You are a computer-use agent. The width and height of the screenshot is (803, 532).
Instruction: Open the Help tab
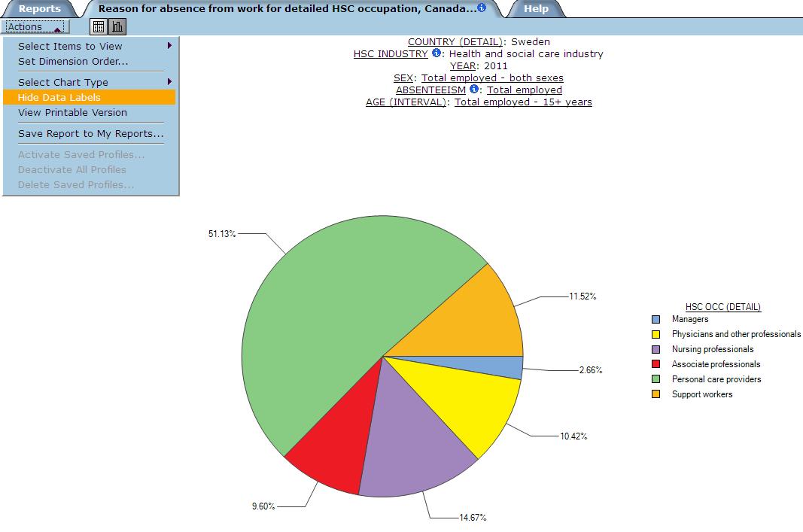pyautogui.click(x=536, y=9)
